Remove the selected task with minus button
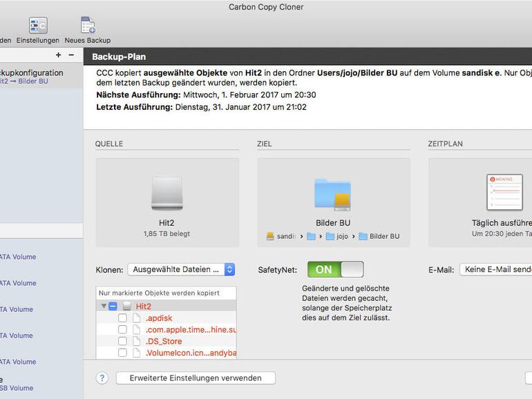 71,55
